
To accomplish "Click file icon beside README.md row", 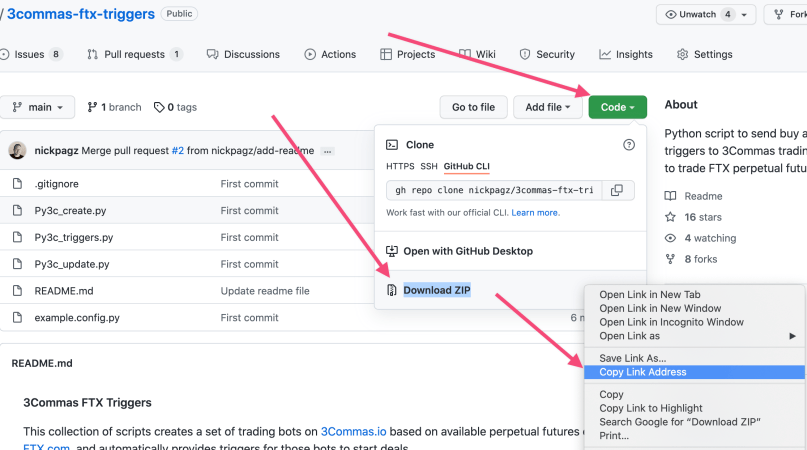I will (17, 291).
